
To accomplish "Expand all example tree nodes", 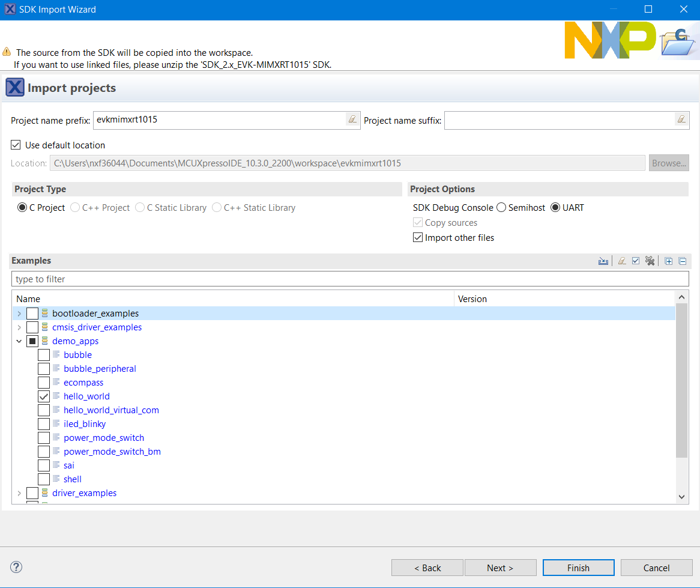I will pyautogui.click(x=669, y=261).
